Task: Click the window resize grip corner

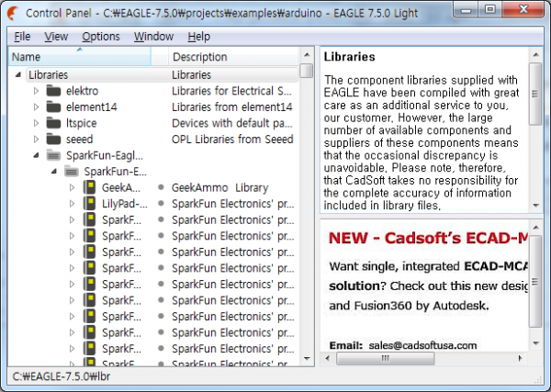Action: click(x=538, y=379)
